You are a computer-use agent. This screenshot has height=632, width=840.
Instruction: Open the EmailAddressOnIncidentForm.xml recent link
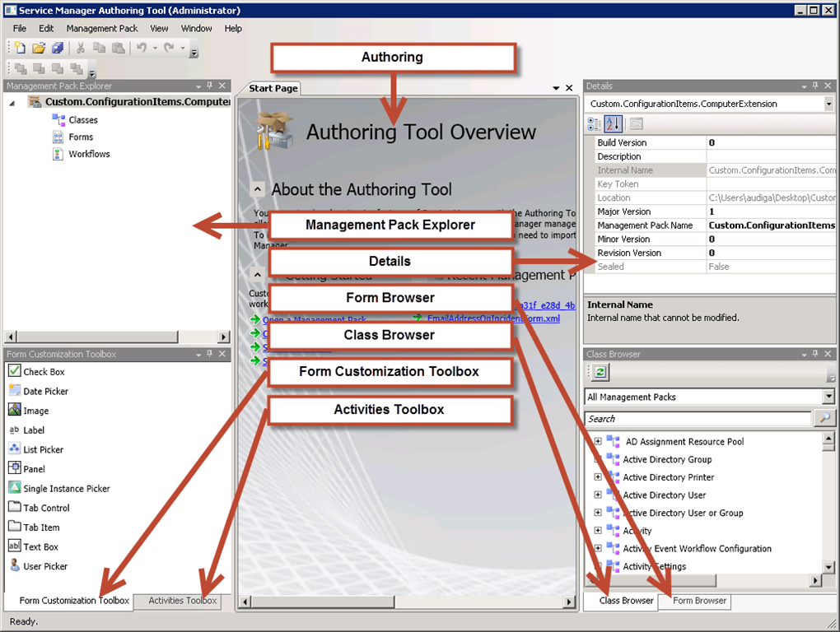pos(493,318)
